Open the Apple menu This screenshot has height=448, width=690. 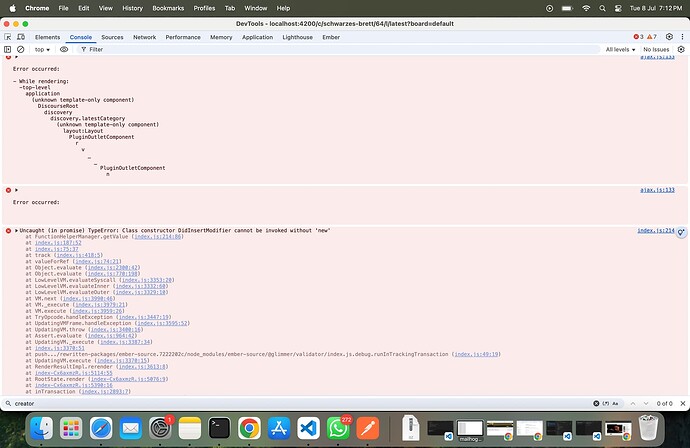(12, 8)
